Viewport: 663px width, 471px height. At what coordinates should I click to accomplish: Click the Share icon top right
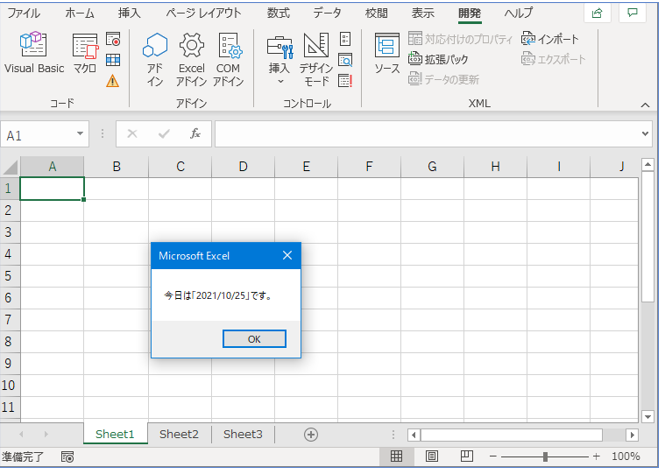(x=597, y=13)
